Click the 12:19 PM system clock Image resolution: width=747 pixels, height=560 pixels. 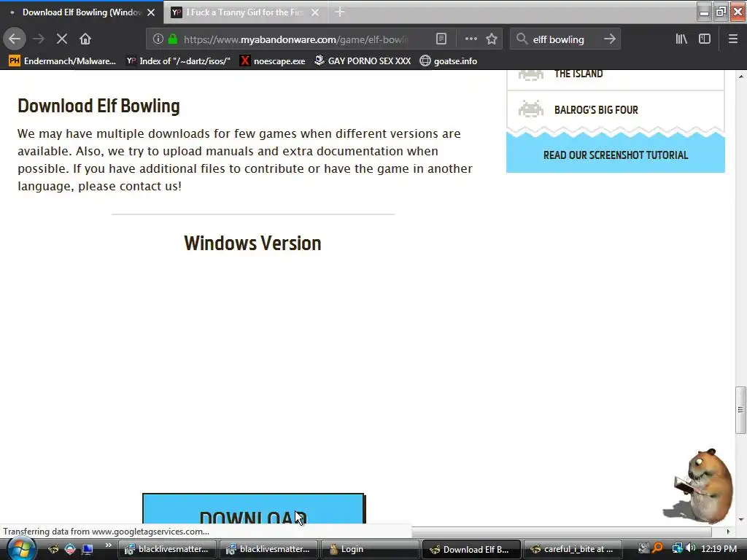coord(719,549)
